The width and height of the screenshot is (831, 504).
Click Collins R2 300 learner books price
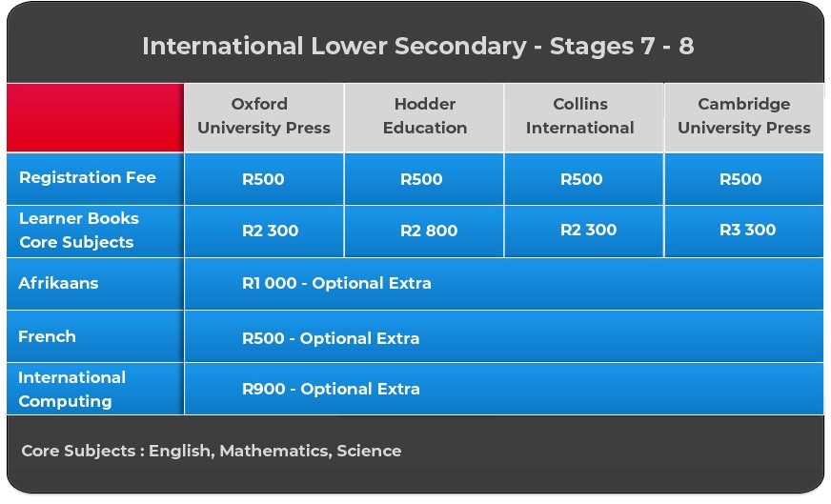(588, 230)
